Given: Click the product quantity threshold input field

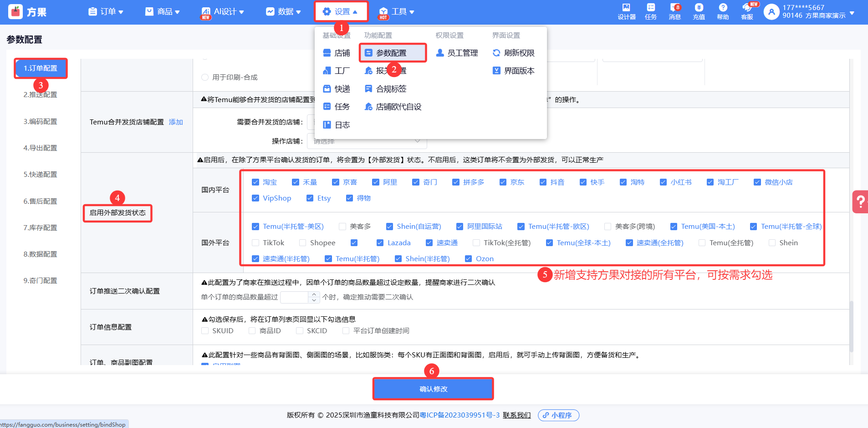Looking at the screenshot, I should (x=295, y=297).
